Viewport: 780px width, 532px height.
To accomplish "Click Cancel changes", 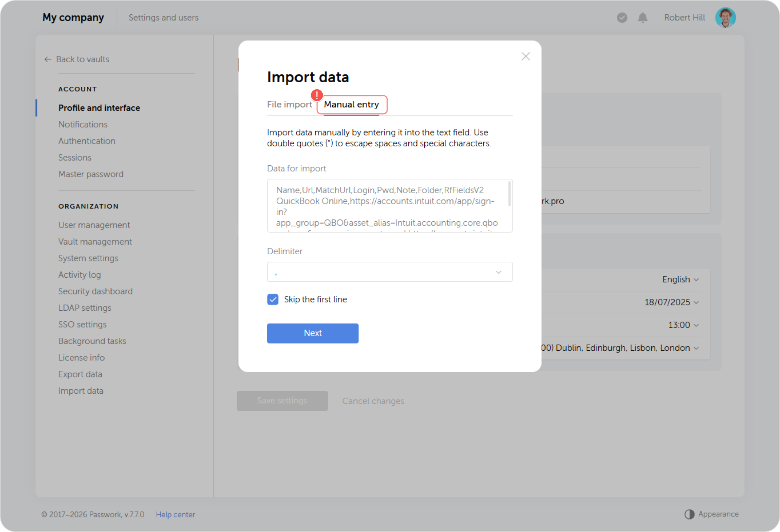I will [x=373, y=401].
